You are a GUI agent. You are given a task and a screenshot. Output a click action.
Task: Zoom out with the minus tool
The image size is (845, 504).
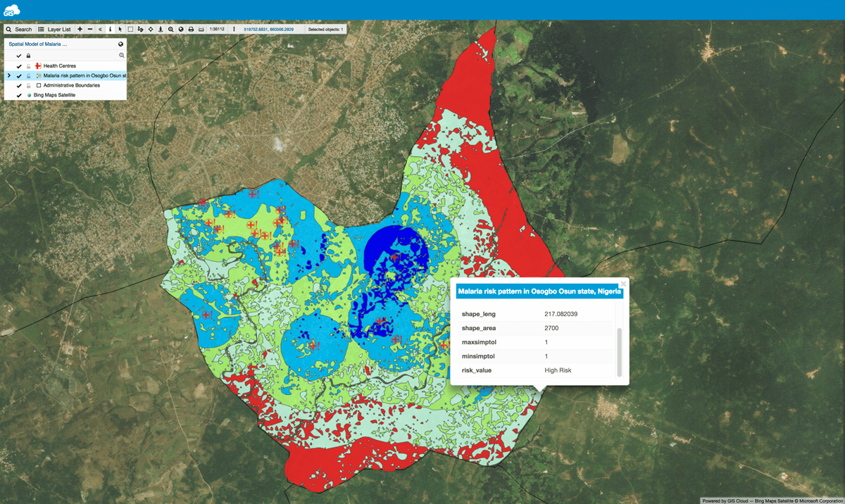90,29
